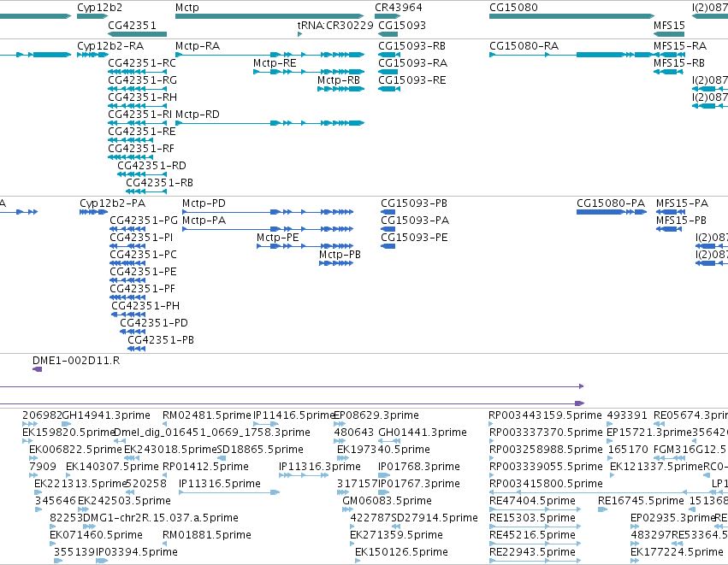Open the CG42351-RG transcript label

click(x=143, y=80)
